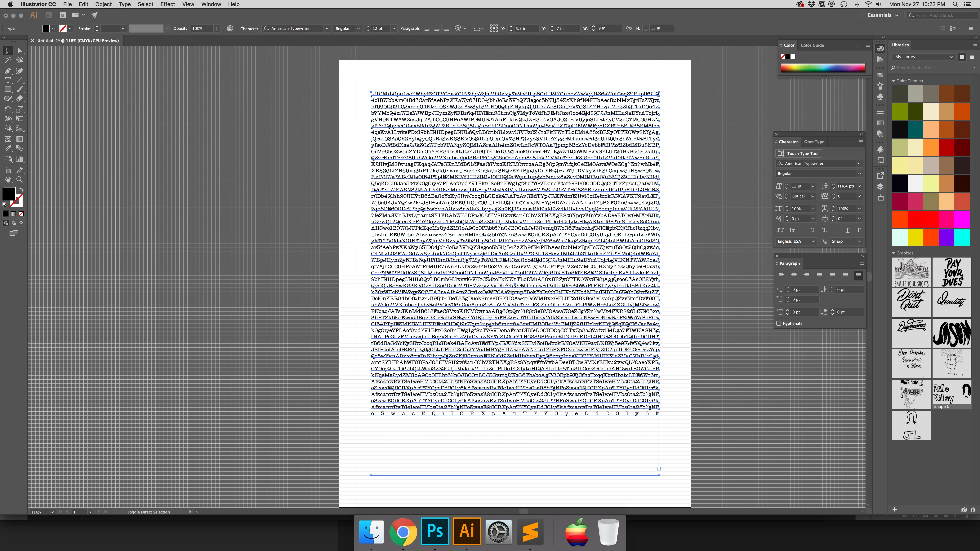This screenshot has height=551, width=980.
Task: Click the color spectrum bar in Color panel
Action: click(x=822, y=68)
